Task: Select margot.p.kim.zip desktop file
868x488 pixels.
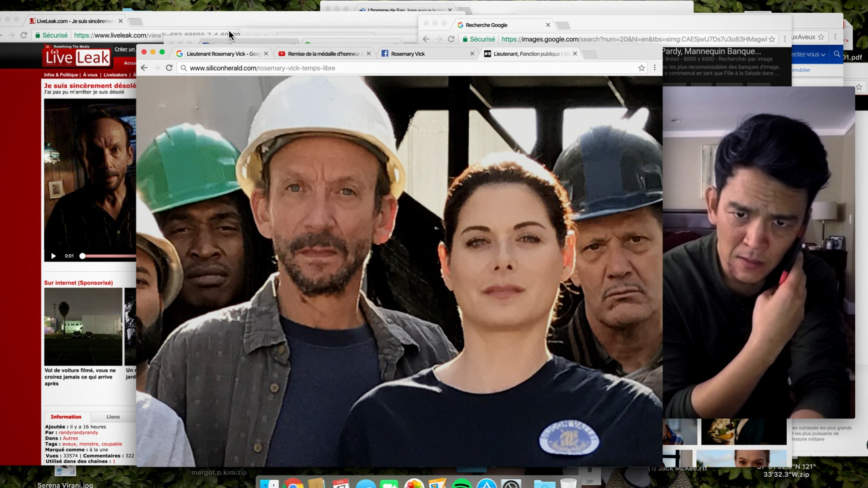Action: coord(219,472)
